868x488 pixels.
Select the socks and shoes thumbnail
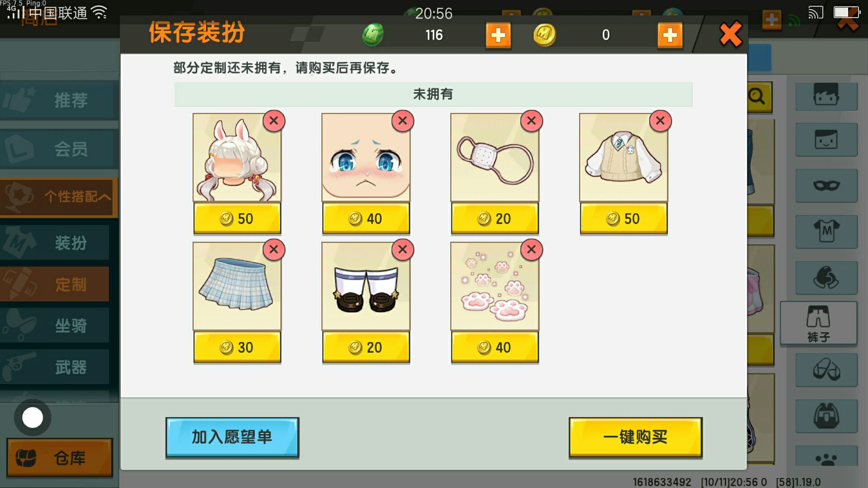[366, 286]
